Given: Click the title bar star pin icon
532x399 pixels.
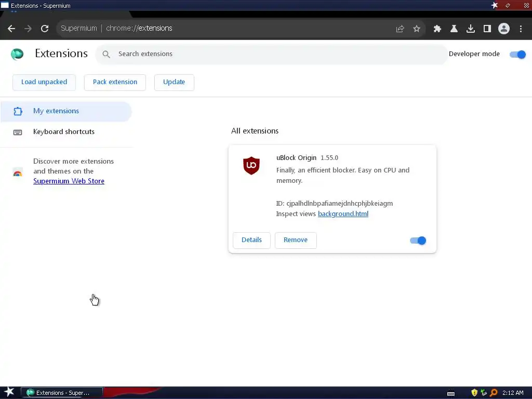Looking at the screenshot, I should (495, 5).
